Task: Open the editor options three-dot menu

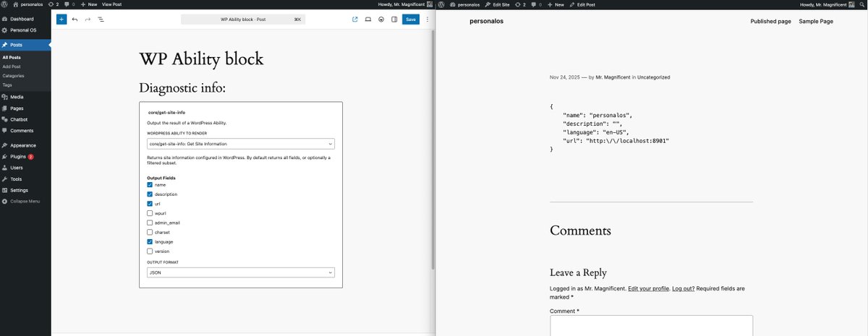Action: click(x=427, y=20)
